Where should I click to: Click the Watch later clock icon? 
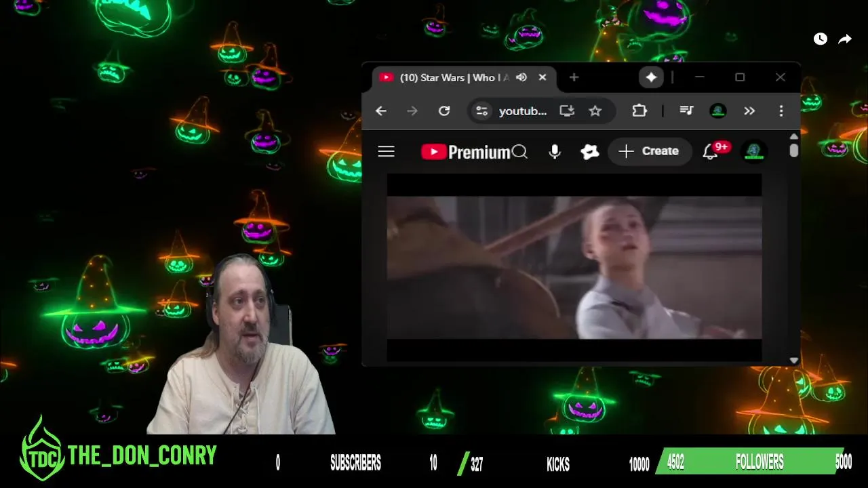coord(821,39)
